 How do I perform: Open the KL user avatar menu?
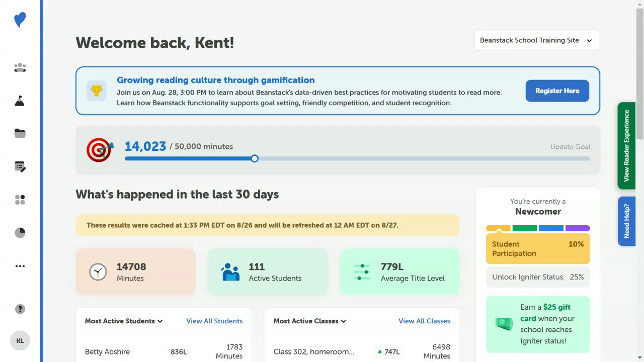coord(20,340)
